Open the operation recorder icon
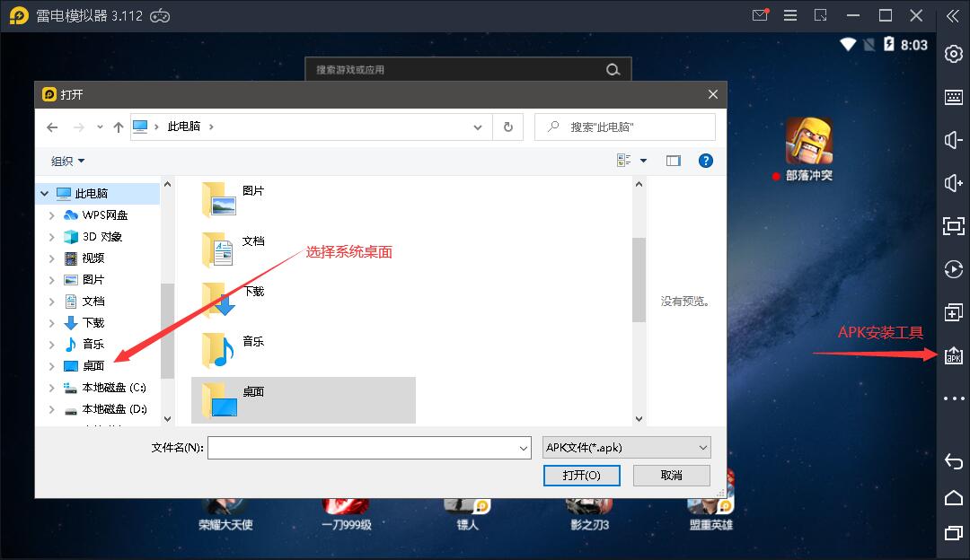Screen dimensions: 970x560 (x=953, y=269)
